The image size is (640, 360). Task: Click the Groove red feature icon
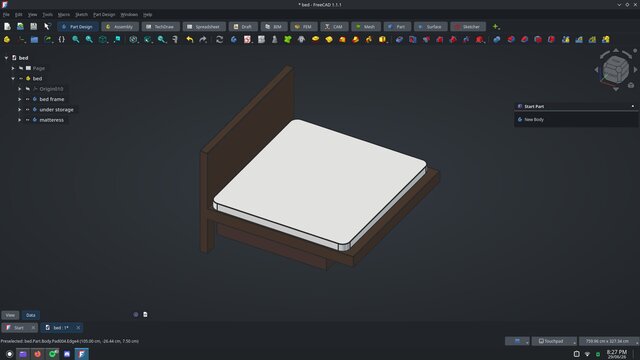pyautogui.click(x=426, y=40)
